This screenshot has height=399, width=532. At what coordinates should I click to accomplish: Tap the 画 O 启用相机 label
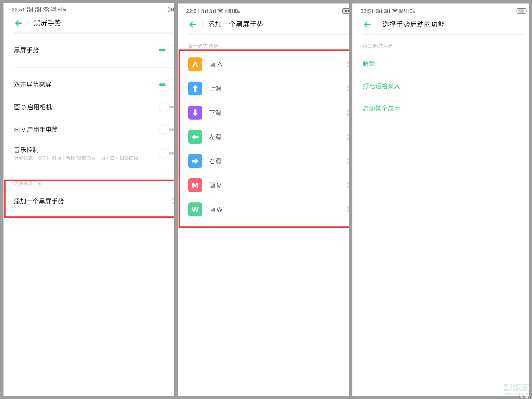point(33,107)
